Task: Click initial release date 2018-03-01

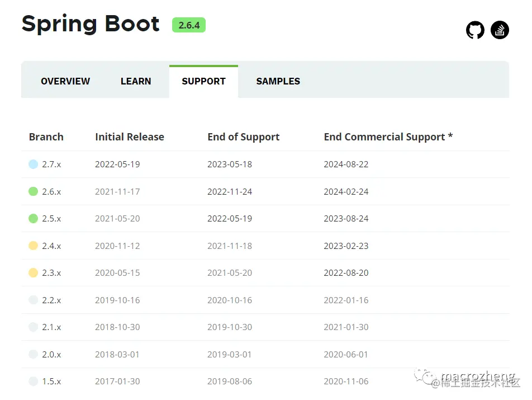Action: (x=117, y=355)
